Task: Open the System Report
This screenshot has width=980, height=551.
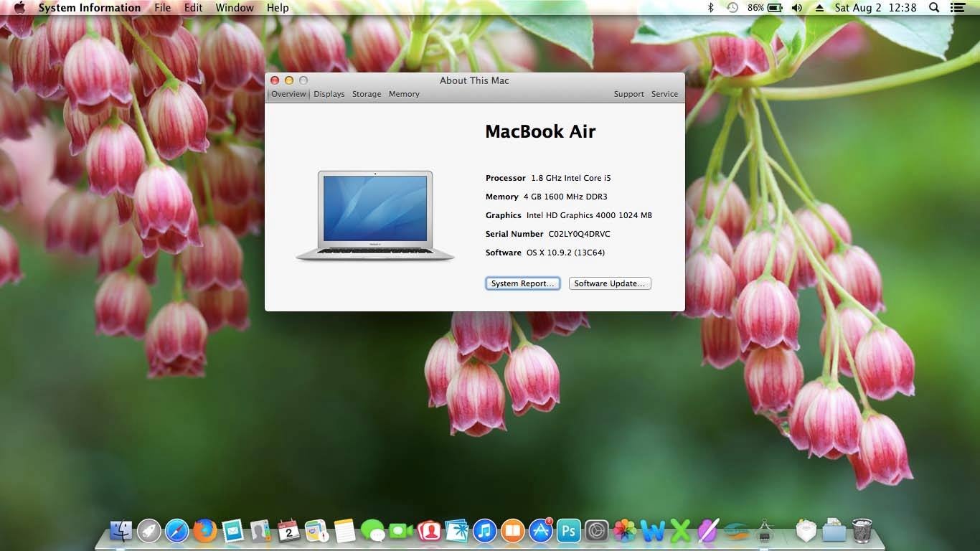Action: [522, 283]
